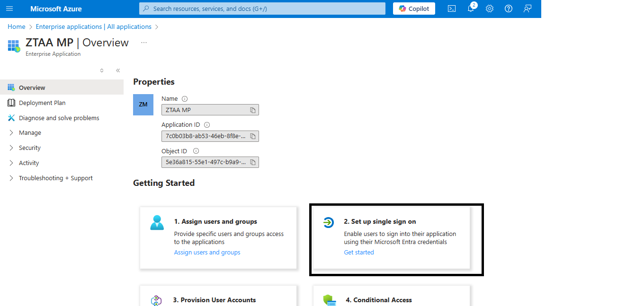Click the Security sidebar label

coord(30,148)
